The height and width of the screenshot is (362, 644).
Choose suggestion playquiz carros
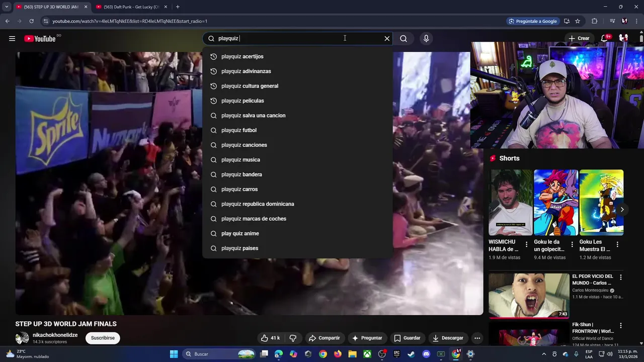click(x=297, y=189)
